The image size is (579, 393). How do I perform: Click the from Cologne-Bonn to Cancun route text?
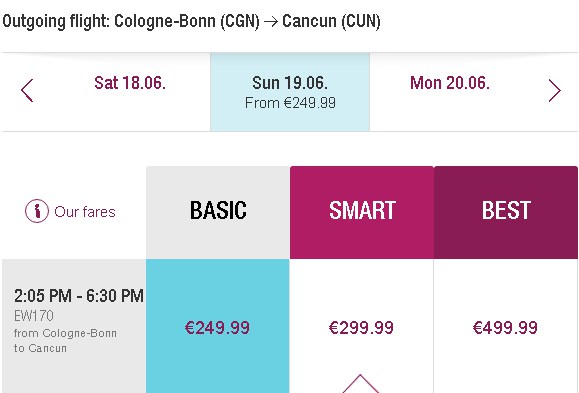[65, 341]
